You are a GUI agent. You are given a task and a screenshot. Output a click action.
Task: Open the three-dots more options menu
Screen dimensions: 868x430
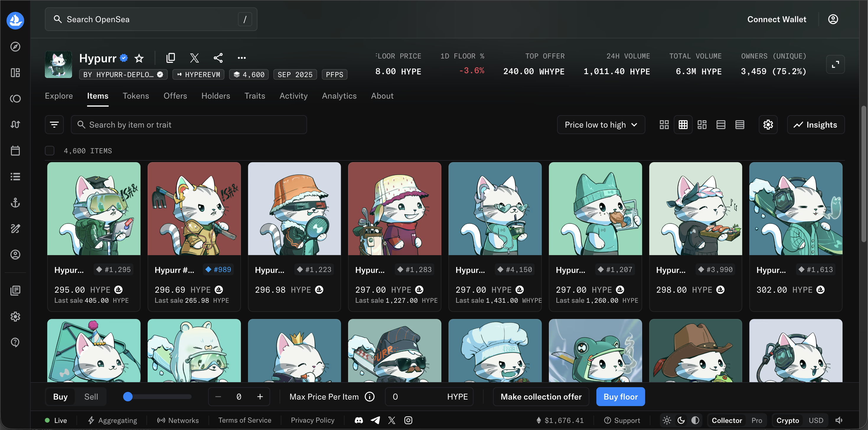click(x=242, y=58)
